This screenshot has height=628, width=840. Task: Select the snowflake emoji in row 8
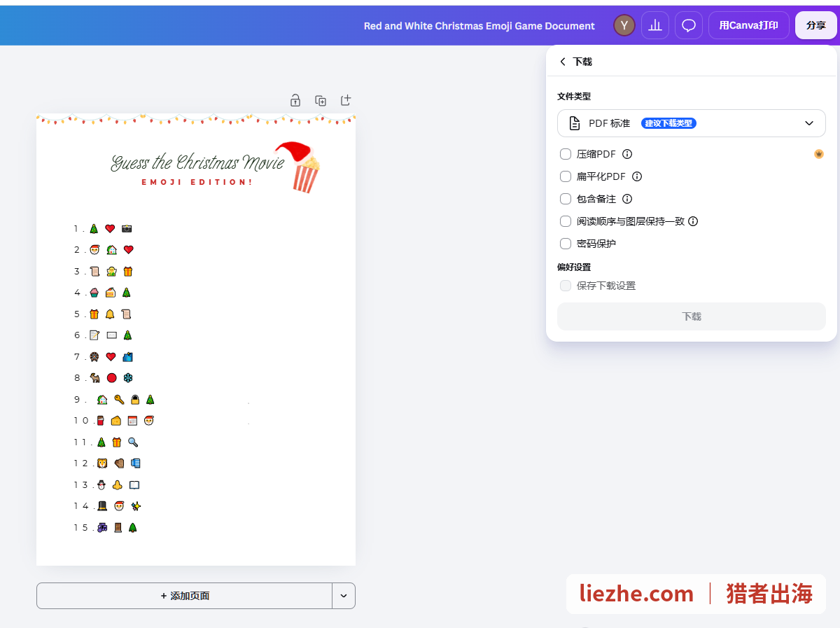click(128, 378)
